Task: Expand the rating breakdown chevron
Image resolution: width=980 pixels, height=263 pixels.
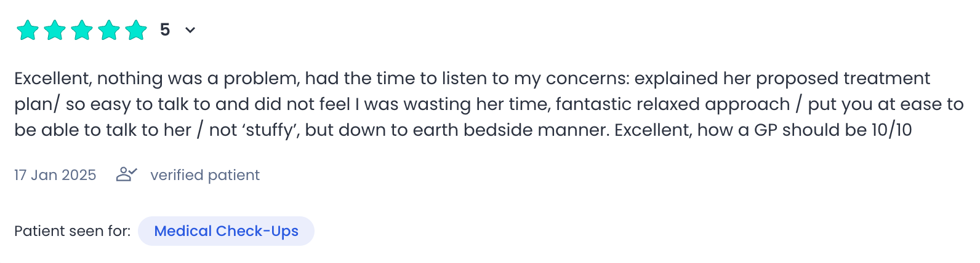Action: [190, 30]
